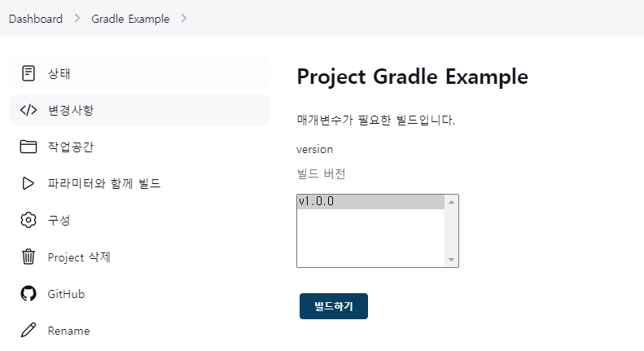This screenshot has height=351, width=644.
Task: Expand chevron after Dashboard breadcrumb
Action: pyautogui.click(x=77, y=19)
